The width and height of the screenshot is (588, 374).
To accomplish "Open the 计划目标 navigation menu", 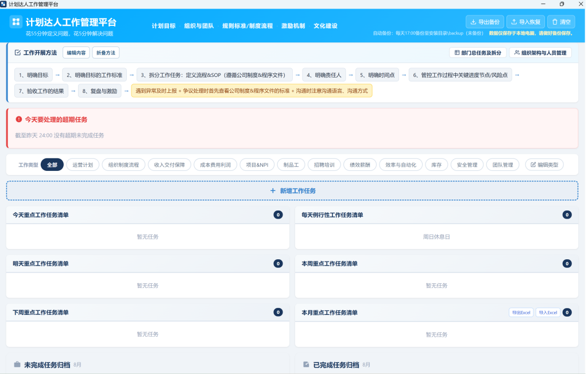I will (x=164, y=26).
